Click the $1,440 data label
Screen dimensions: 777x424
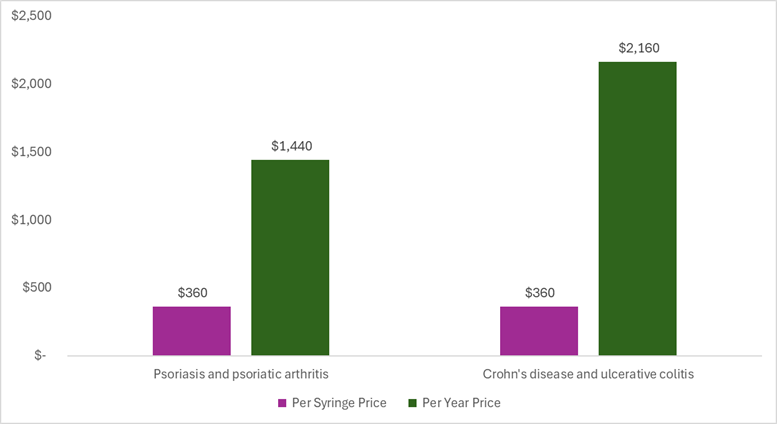click(291, 146)
